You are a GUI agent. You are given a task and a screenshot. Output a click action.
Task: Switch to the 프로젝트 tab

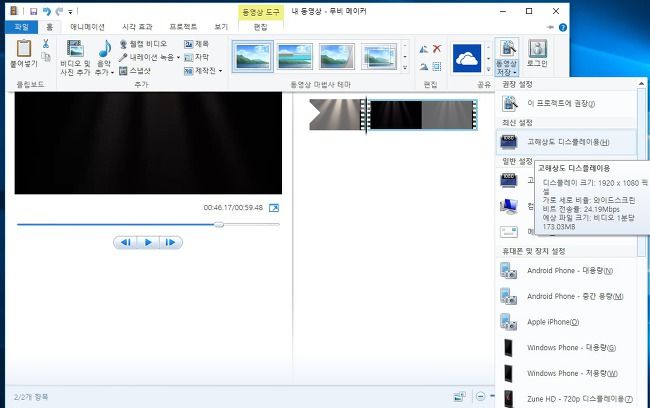(183, 27)
